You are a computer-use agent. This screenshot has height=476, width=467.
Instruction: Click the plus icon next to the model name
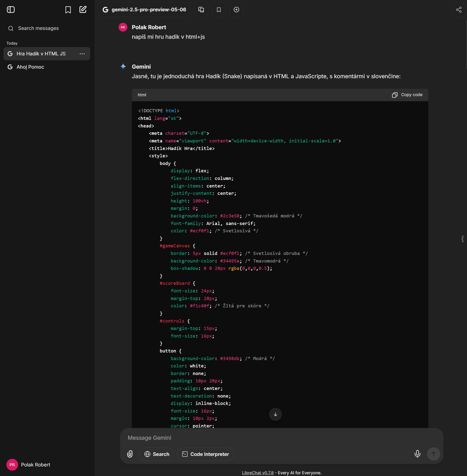pos(236,10)
